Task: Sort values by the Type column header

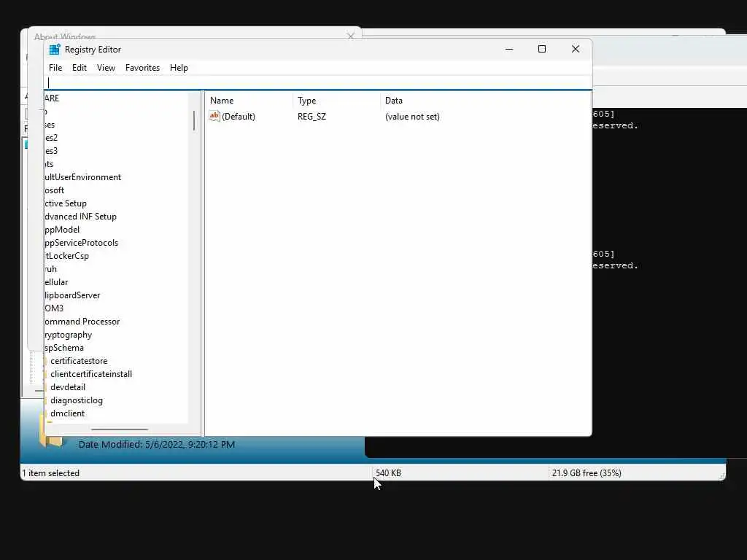Action: (x=307, y=101)
